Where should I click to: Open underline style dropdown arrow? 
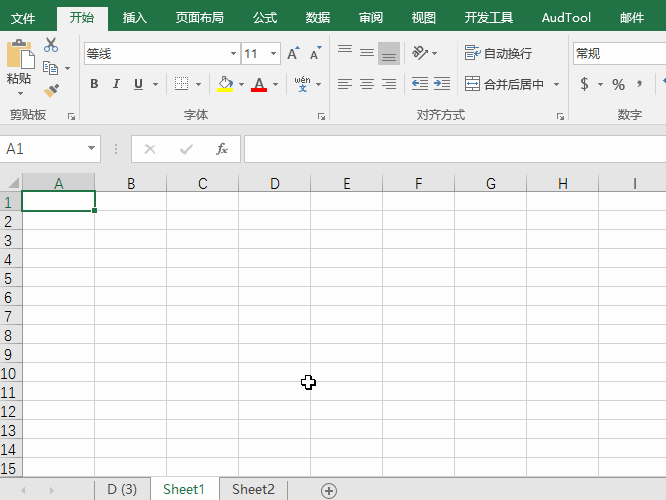[x=155, y=84]
